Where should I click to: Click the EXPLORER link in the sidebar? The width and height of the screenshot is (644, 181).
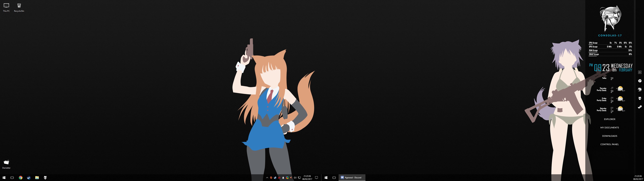point(609,119)
